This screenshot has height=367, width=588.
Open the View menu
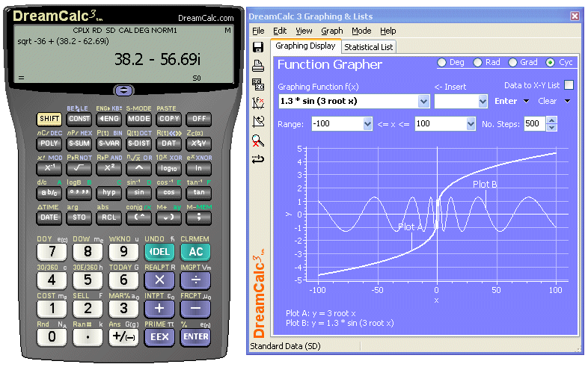pyautogui.click(x=304, y=31)
